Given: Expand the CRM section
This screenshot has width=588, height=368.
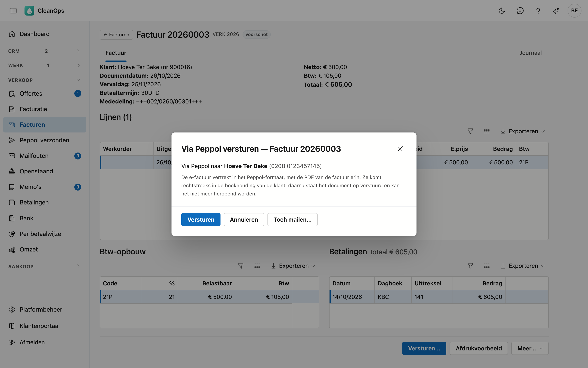Looking at the screenshot, I should pyautogui.click(x=45, y=51).
